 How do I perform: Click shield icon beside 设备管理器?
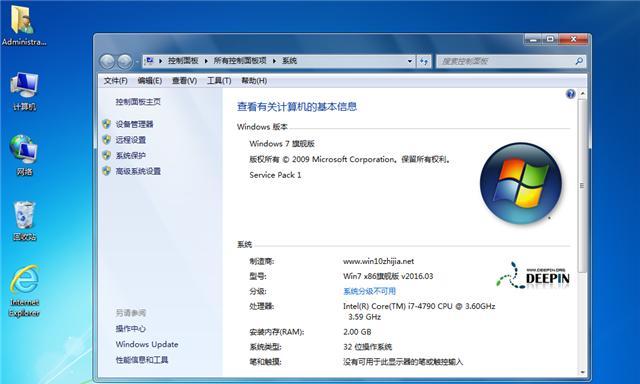107,124
